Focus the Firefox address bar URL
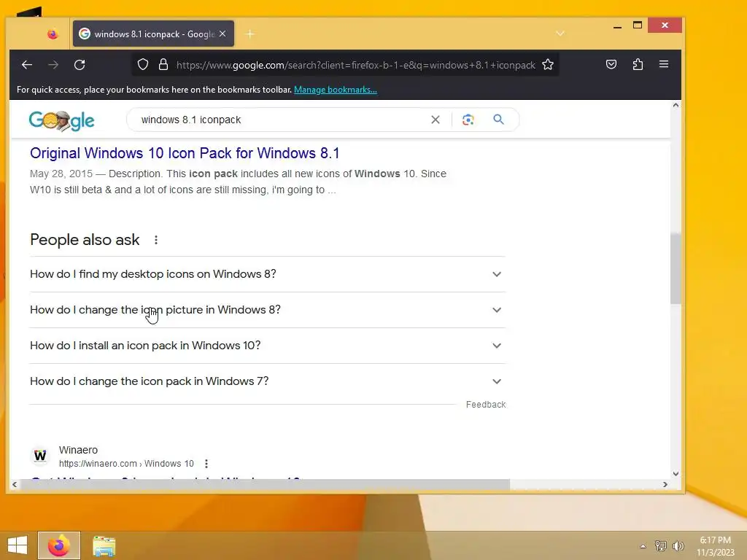The height and width of the screenshot is (560, 747). 355,65
